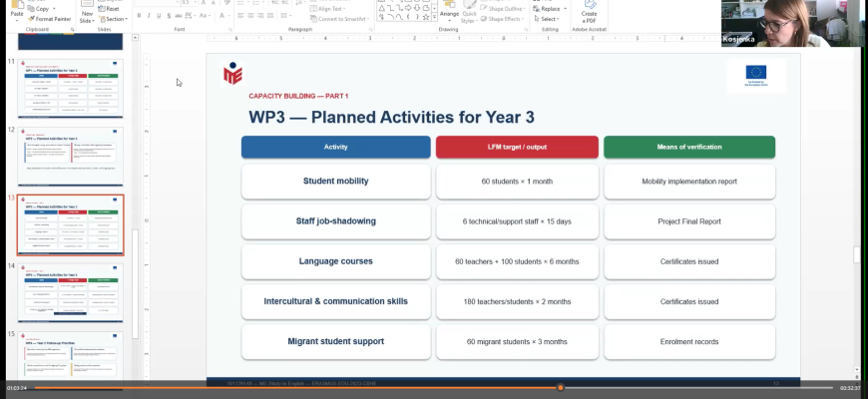Select slide 15 thumbnail

coord(70,355)
